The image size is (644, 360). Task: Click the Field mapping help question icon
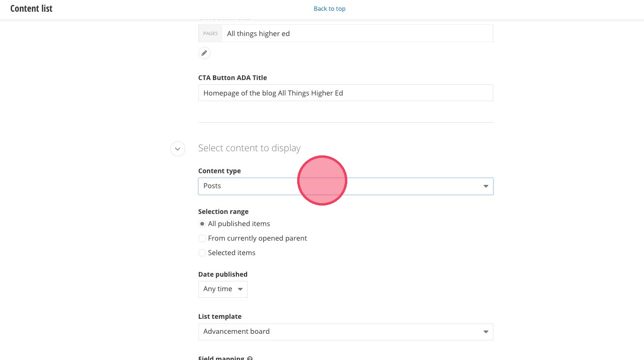click(x=250, y=358)
